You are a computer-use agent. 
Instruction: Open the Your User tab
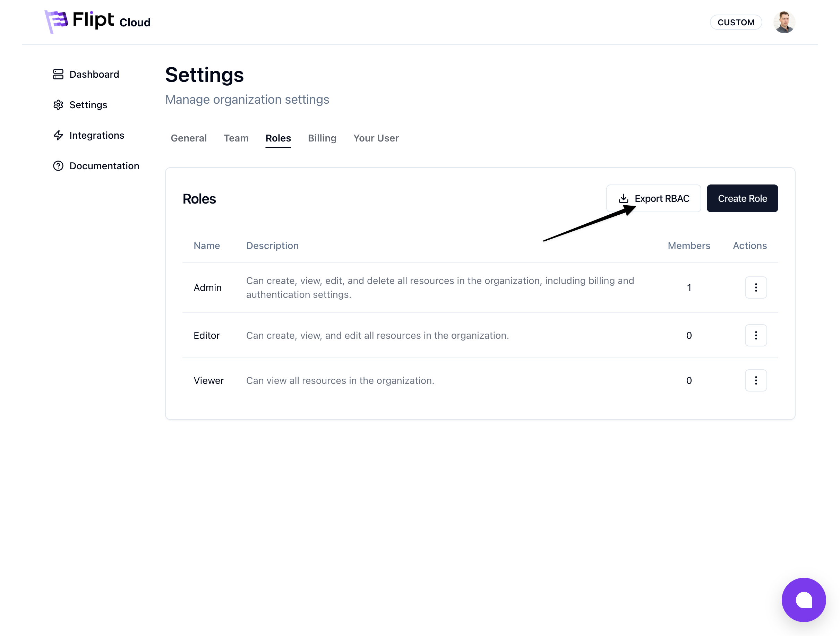(x=376, y=138)
